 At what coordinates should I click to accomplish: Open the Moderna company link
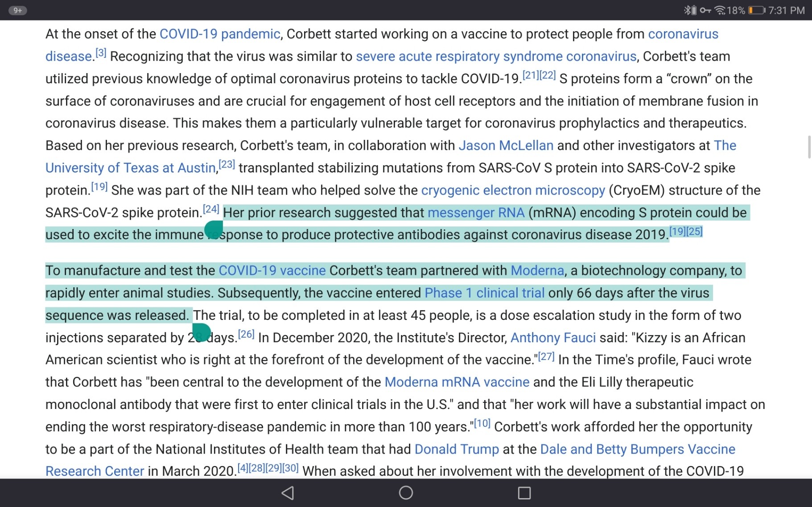[x=537, y=270]
